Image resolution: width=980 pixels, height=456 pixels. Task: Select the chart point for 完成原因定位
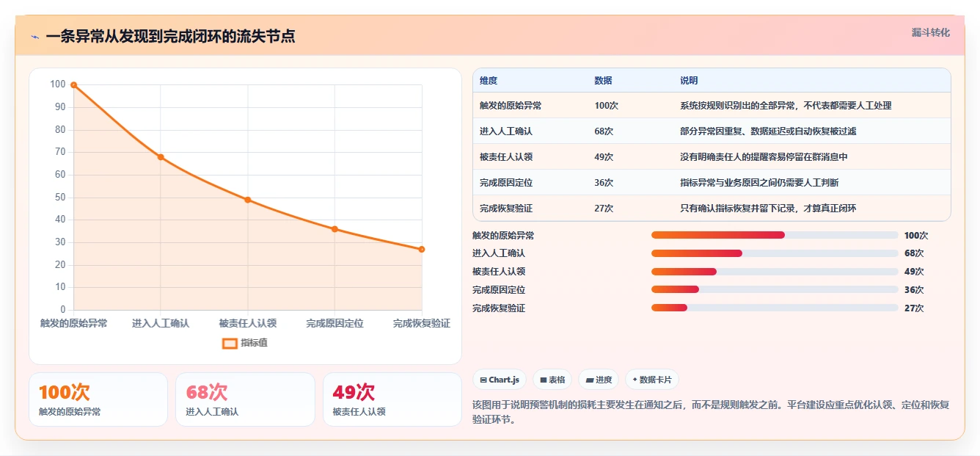pos(334,229)
